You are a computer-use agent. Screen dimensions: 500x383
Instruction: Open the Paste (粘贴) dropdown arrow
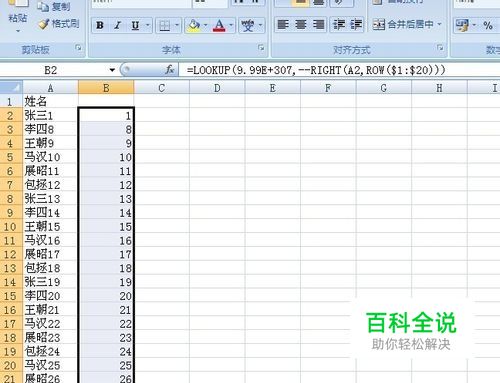tap(18, 31)
